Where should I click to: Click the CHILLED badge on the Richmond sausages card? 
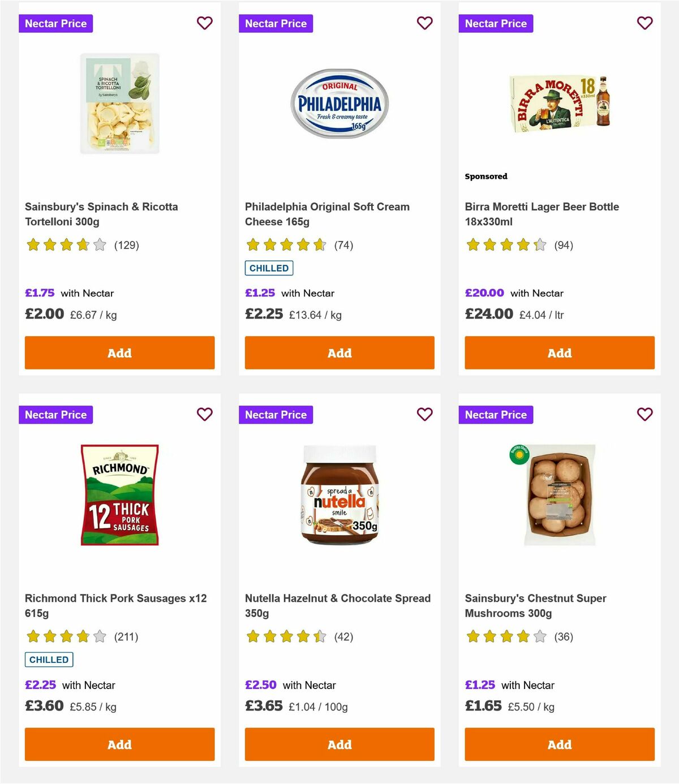click(x=49, y=660)
